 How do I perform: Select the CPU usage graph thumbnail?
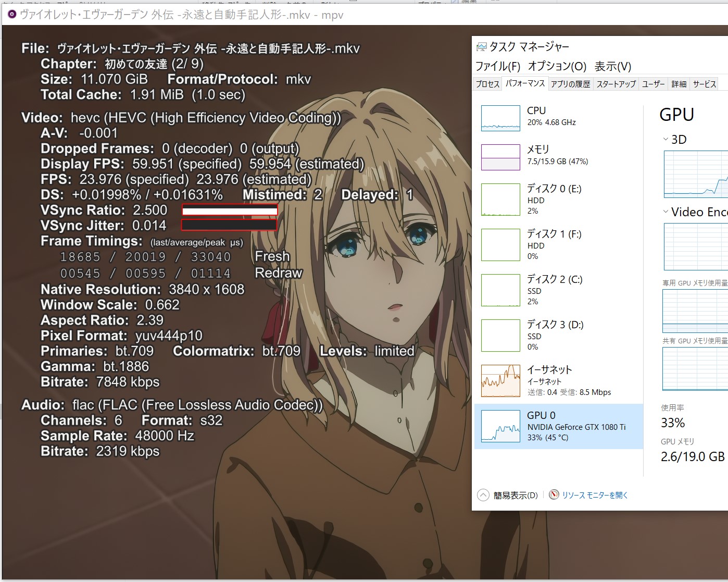(500, 118)
